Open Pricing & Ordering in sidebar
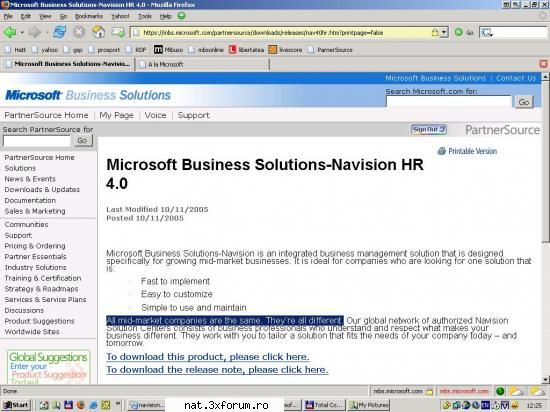Image resolution: width=550 pixels, height=412 pixels. click(35, 246)
